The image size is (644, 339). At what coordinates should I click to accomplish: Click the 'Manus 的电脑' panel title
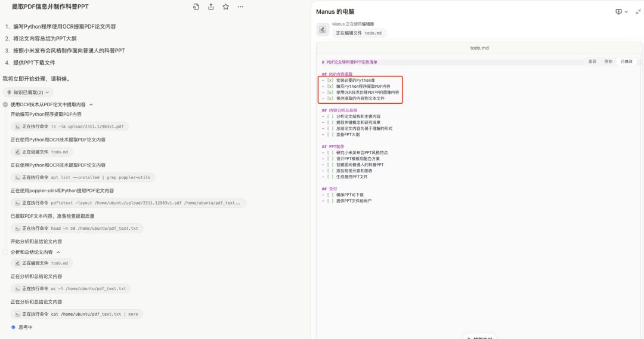[335, 11]
